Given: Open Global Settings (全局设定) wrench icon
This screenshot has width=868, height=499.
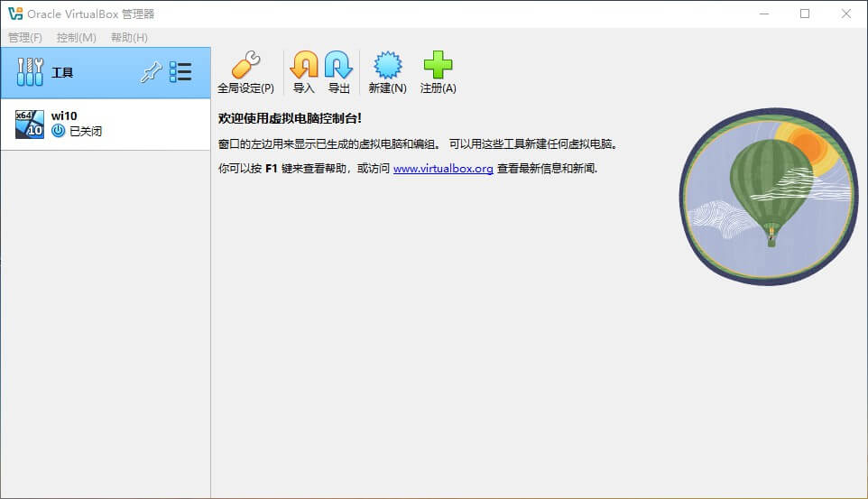Looking at the screenshot, I should pos(245,66).
